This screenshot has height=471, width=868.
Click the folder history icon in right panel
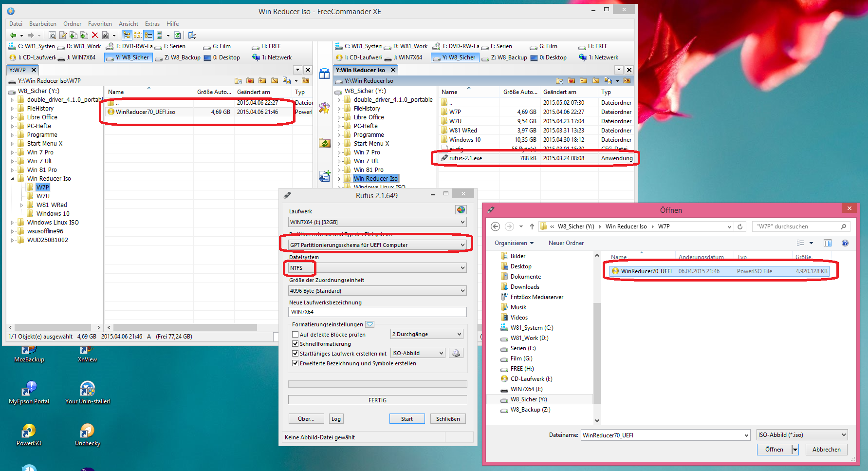[559, 81]
